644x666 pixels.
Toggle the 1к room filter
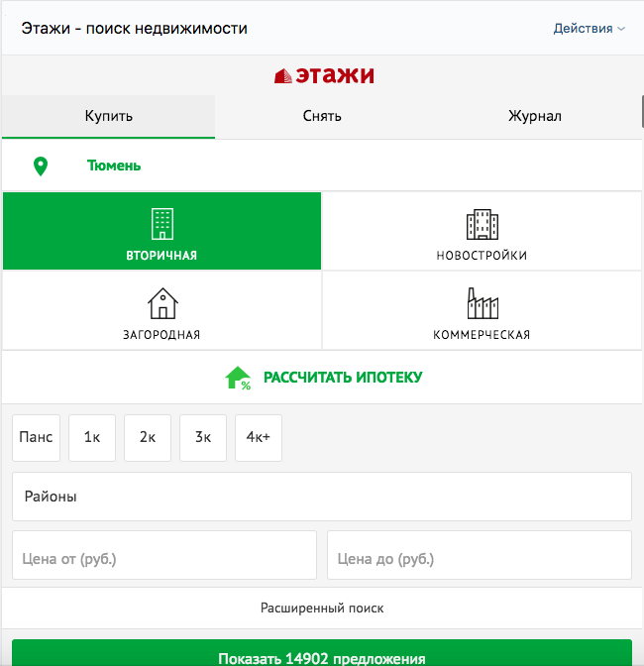pos(92,437)
